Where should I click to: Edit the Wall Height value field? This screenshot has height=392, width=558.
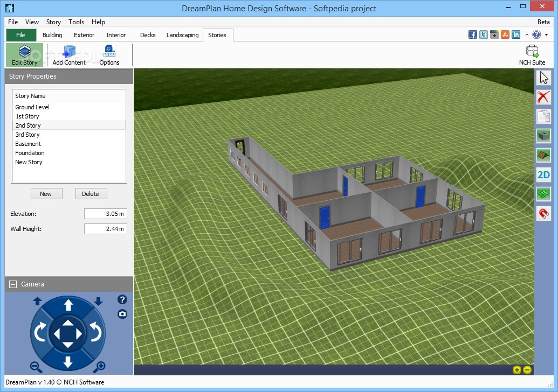(x=105, y=229)
